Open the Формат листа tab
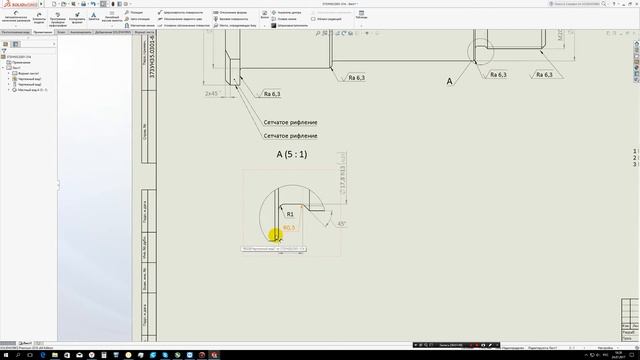Image resolution: width=640 pixels, height=360 pixels. tap(144, 32)
